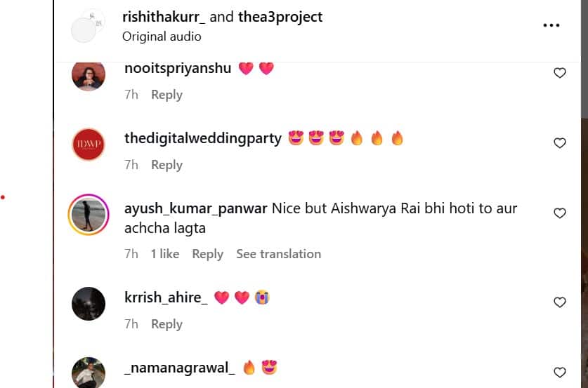Open the Original audio page

click(x=162, y=36)
